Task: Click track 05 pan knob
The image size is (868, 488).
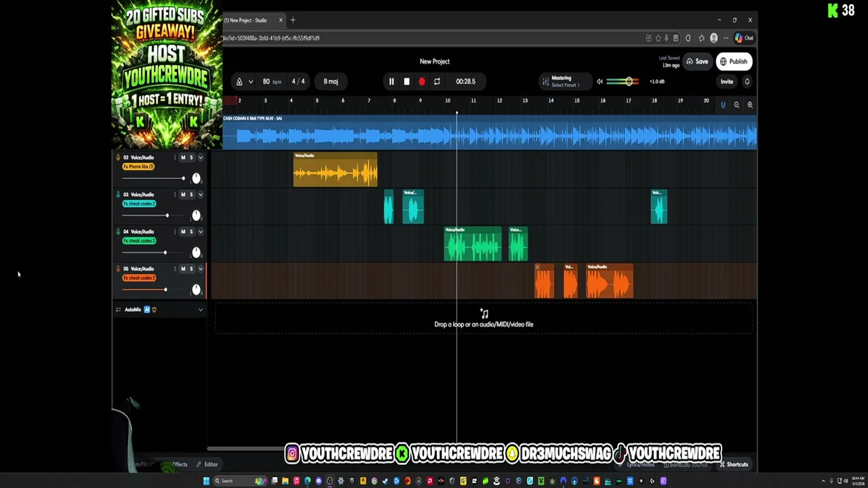Action: pos(196,289)
